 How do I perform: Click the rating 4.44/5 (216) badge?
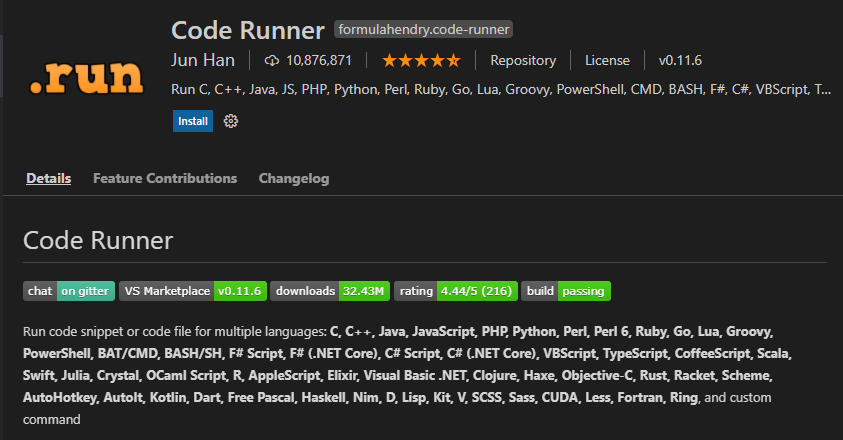coord(456,291)
